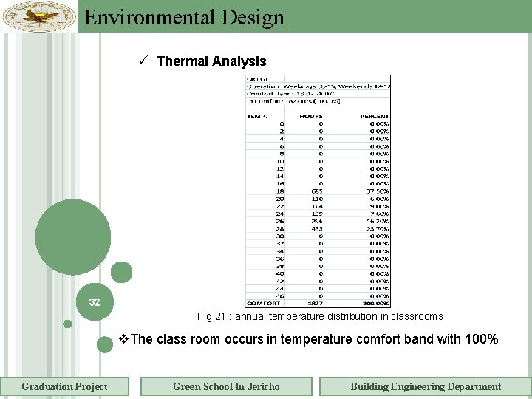This screenshot has width=532, height=399.
Task: Click the "Operation: Weekdays" line in the table
Action: coord(318,86)
